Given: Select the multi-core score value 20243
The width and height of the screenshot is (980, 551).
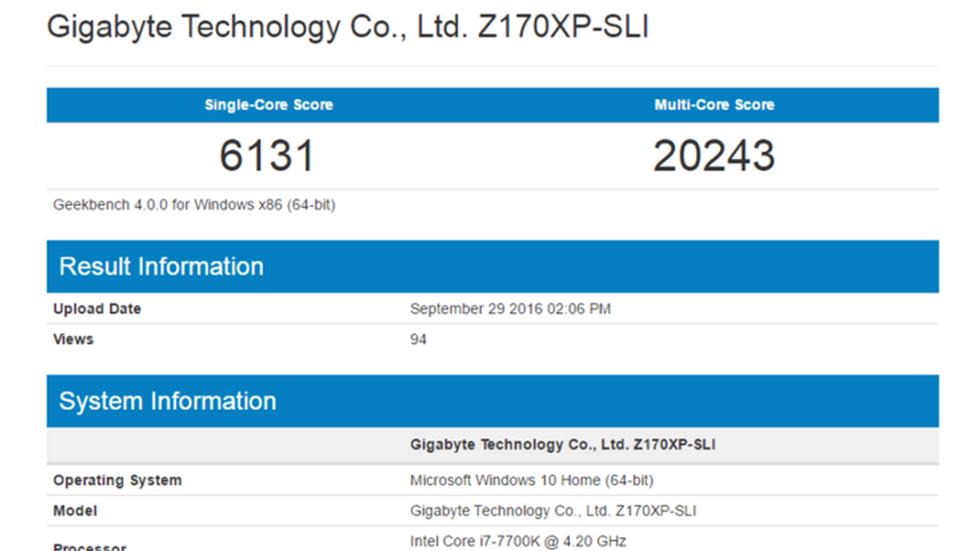Looking at the screenshot, I should click(x=714, y=156).
